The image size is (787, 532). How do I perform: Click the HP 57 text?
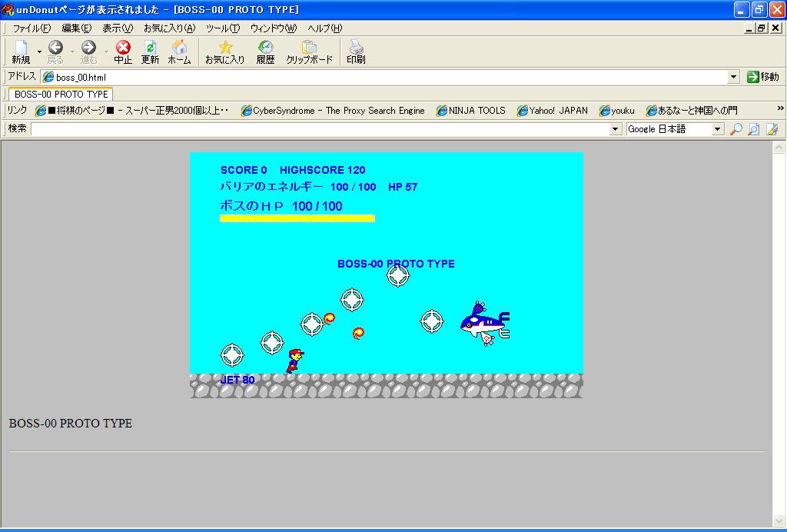403,188
